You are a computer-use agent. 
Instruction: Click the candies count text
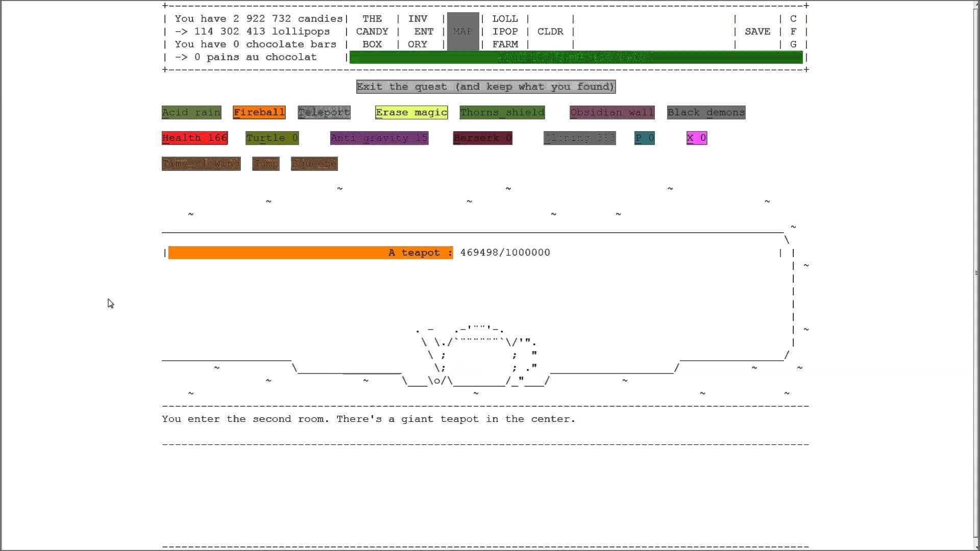click(259, 19)
